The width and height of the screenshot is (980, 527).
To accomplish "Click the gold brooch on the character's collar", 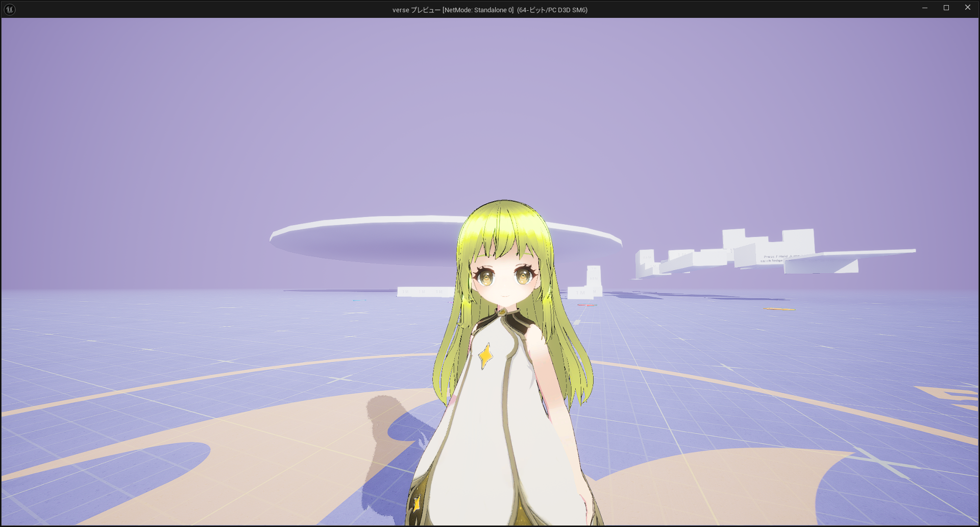I will 502,311.
